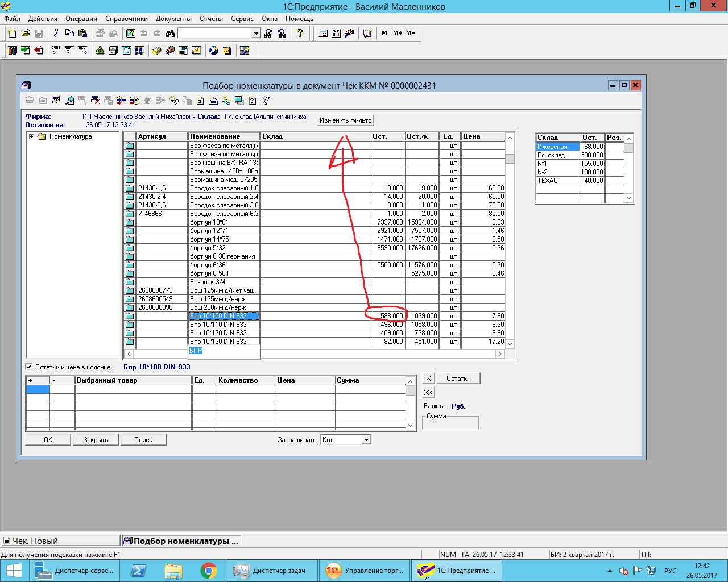Open Google Chrome from the taskbar

209,570
